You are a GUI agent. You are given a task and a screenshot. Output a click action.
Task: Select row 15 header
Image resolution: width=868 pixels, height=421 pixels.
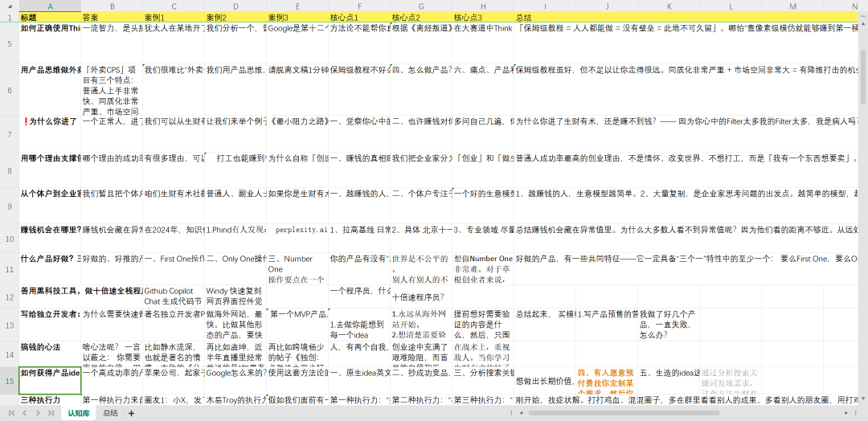tap(10, 381)
